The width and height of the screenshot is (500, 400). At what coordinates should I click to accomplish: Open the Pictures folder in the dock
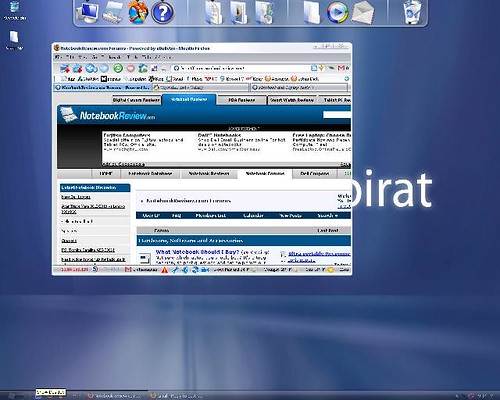pyautogui.click(x=239, y=12)
